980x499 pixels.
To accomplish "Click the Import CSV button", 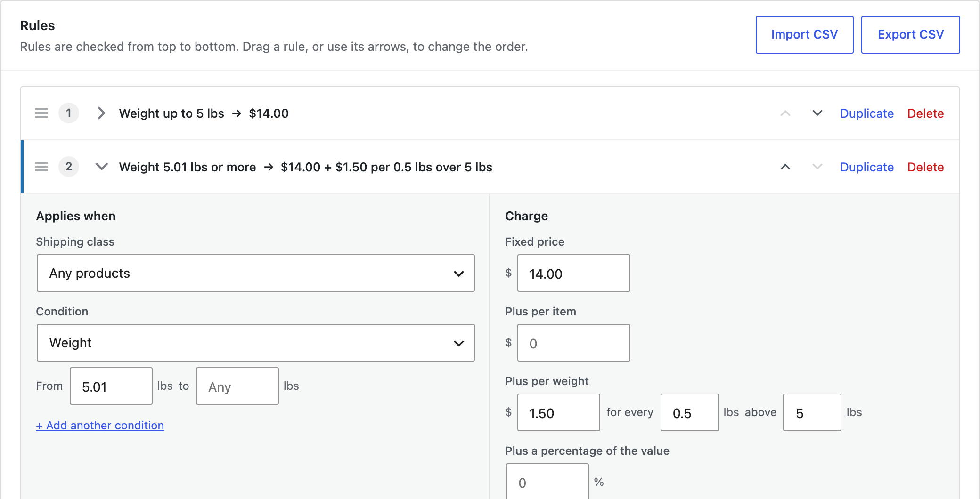I will click(x=805, y=35).
